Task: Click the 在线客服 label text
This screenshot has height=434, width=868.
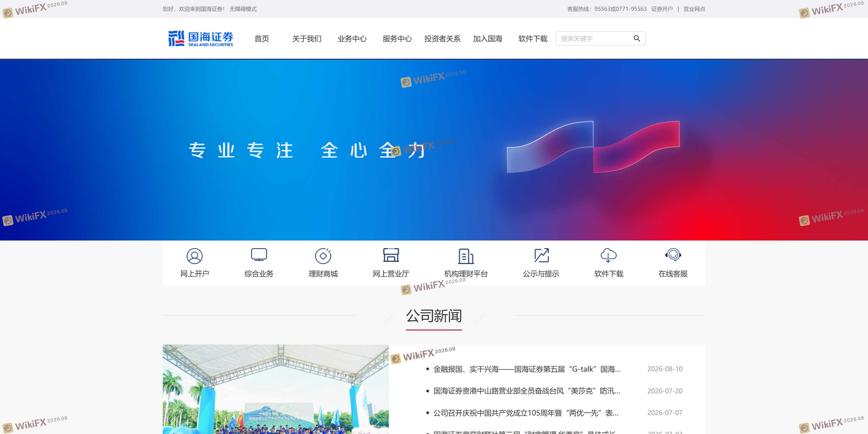Action: point(673,274)
